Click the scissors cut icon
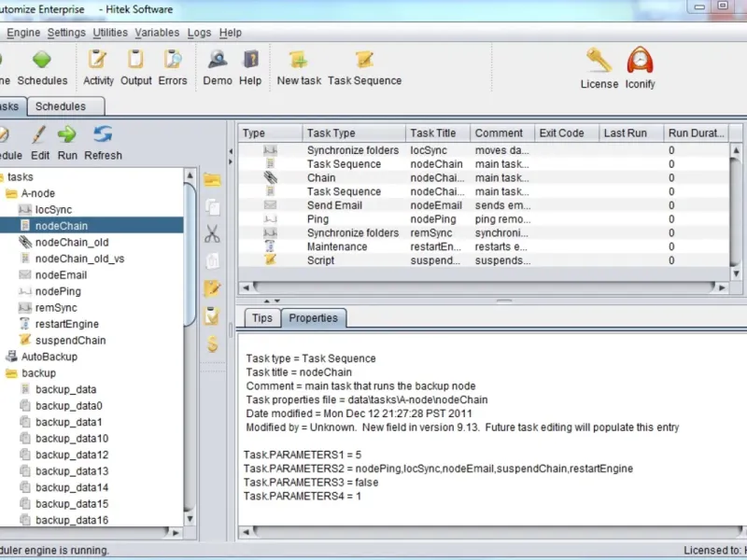Screen dimensions: 747x560 pos(213,233)
